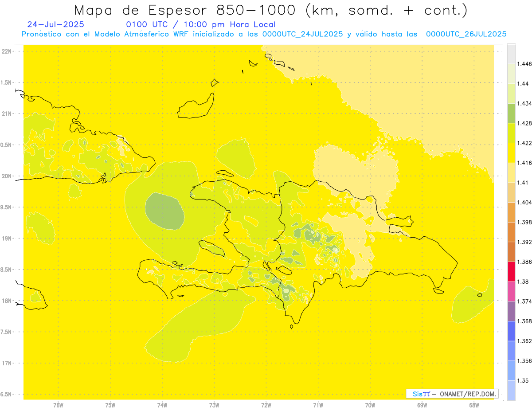Click the time text '0100 UTC / 10:00 pm Hora Local'
This screenshot has width=532, height=411.
click(200, 24)
